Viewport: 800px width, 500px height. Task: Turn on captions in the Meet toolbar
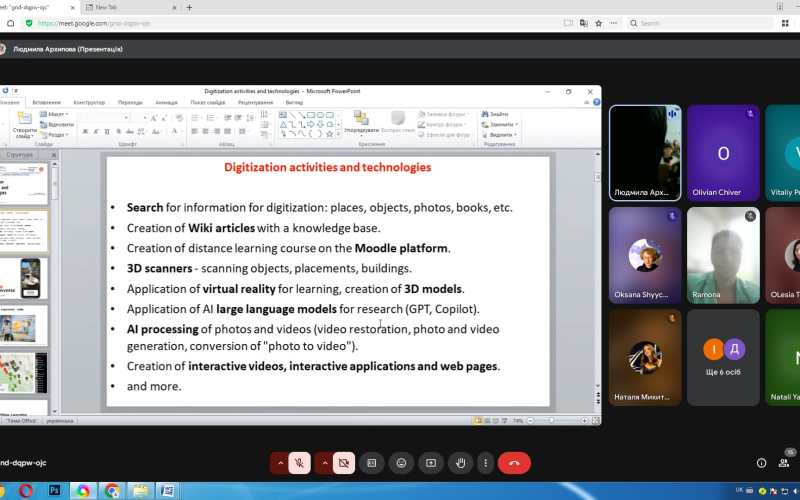click(x=371, y=463)
